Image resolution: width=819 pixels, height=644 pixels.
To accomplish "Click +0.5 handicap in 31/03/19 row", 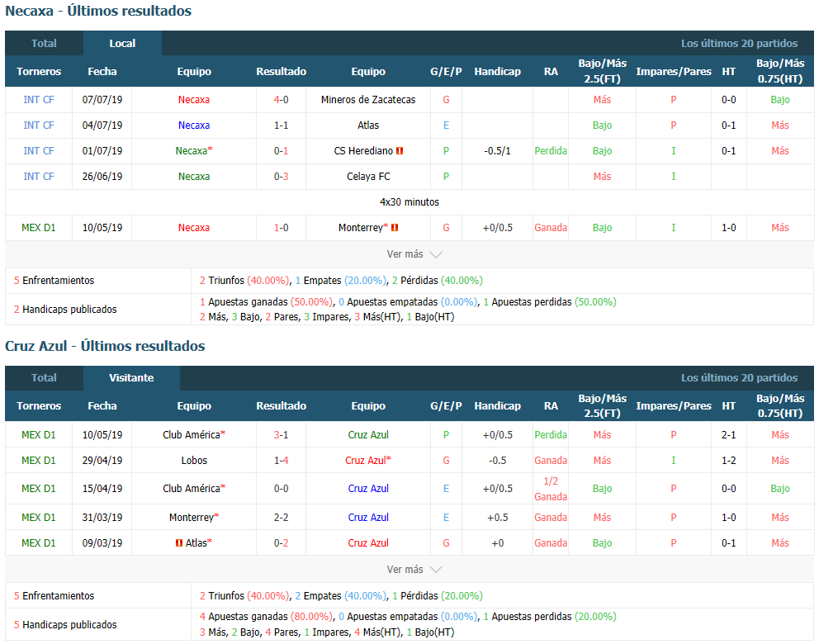I will (x=497, y=517).
